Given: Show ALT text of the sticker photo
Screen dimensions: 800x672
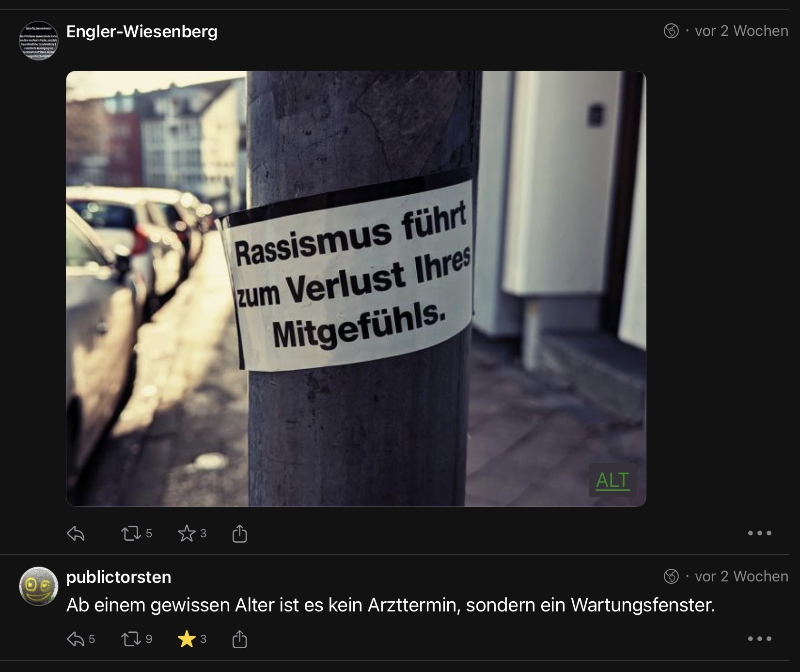Looking at the screenshot, I should click(x=612, y=480).
